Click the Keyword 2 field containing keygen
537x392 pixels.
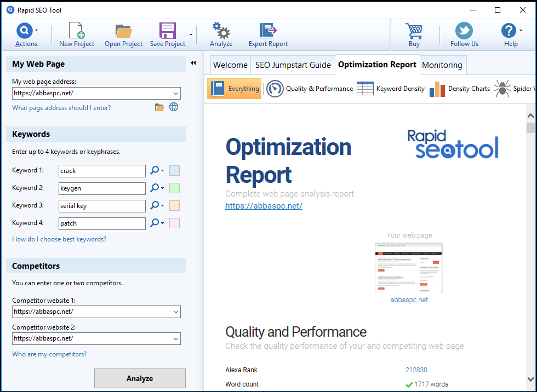coord(102,188)
